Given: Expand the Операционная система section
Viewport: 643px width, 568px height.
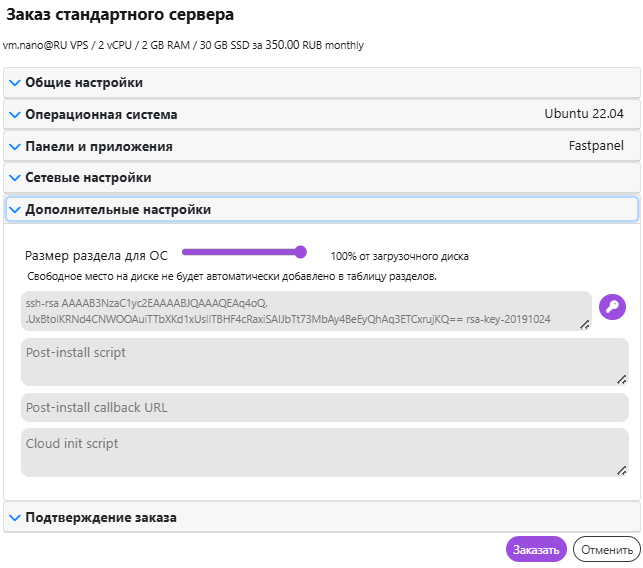Looking at the screenshot, I should [101, 115].
